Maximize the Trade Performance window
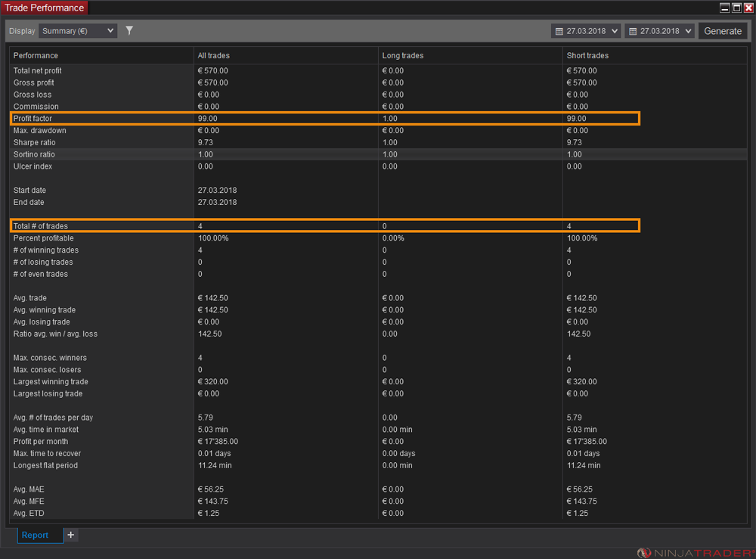 (x=736, y=8)
